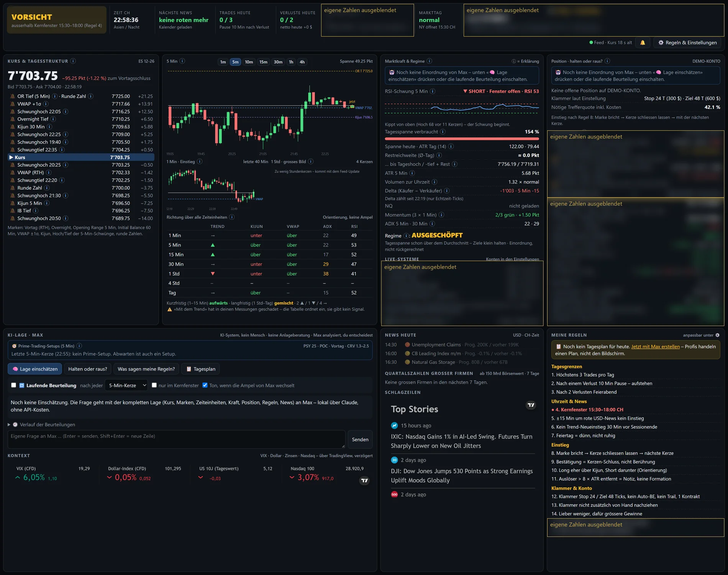This screenshot has height=575, width=728.
Task: Open info icon next to 5 Min chart title
Action: point(182,61)
